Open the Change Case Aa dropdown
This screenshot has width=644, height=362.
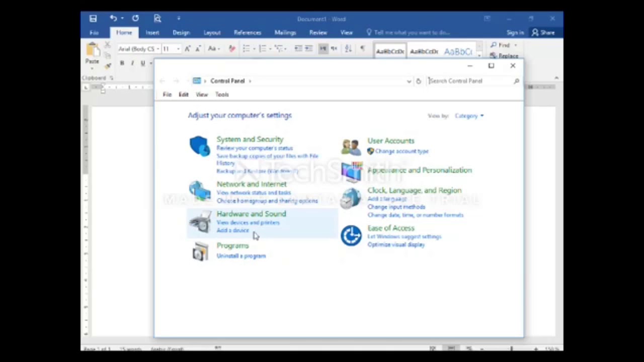(213, 49)
